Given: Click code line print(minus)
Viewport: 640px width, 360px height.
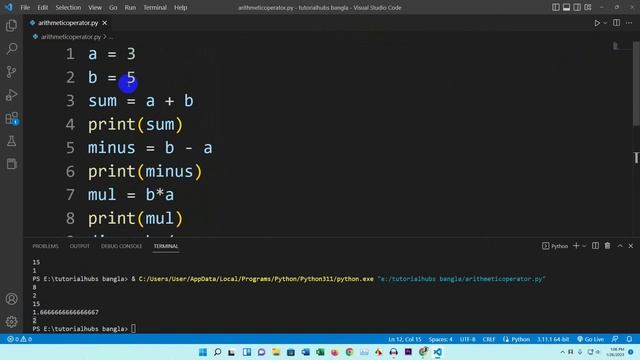Looking at the screenshot, I should 145,171.
